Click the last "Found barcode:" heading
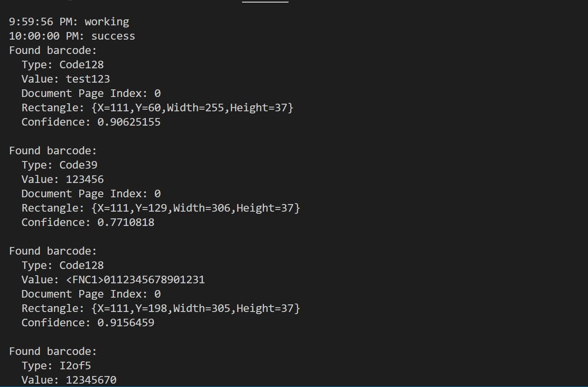 click(53, 351)
